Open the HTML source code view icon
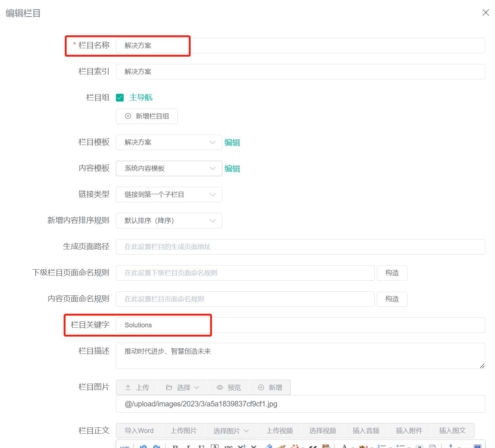The width and height of the screenshot is (495, 448). click(124, 446)
